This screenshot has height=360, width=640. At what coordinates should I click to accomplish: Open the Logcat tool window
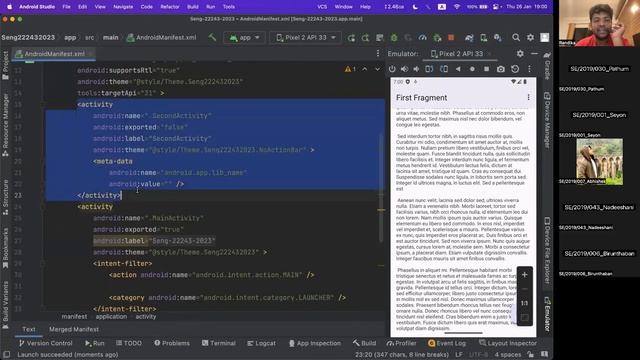coord(262,343)
